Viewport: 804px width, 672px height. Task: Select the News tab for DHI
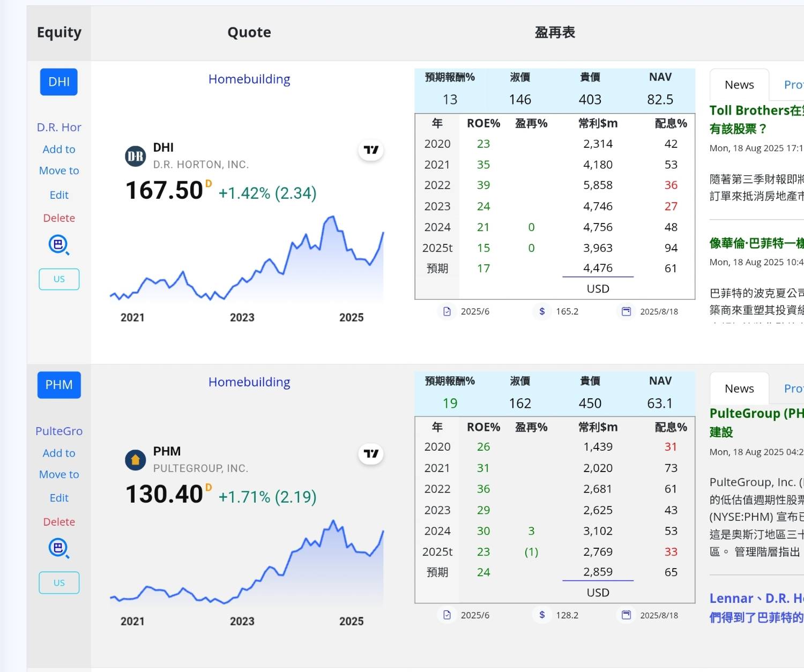739,85
